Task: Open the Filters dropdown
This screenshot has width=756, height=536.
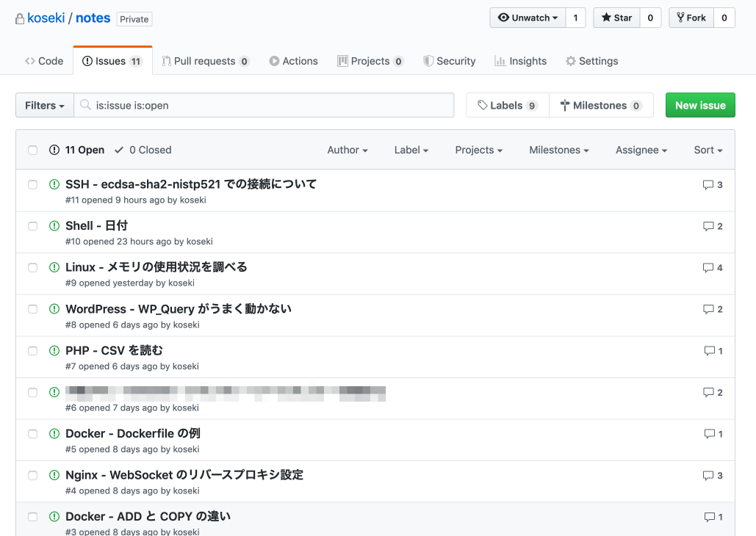Action: click(45, 105)
